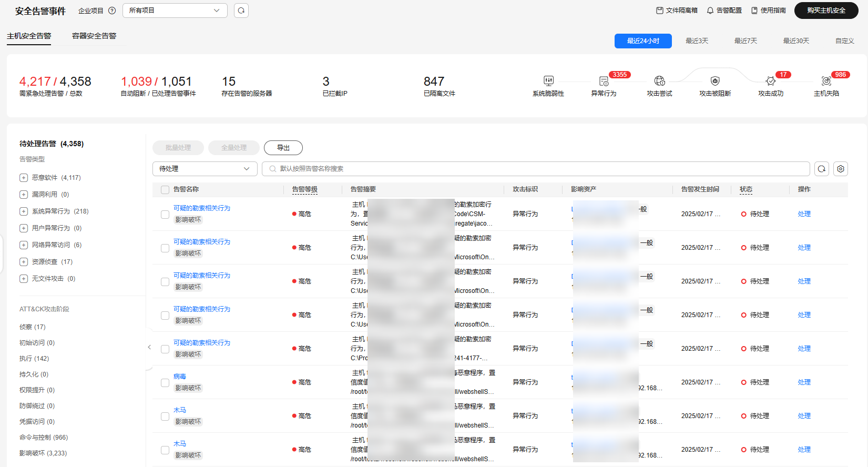Select the first 可疑的勒索相关行为 row checkbox
The width and height of the screenshot is (868, 467).
(165, 215)
